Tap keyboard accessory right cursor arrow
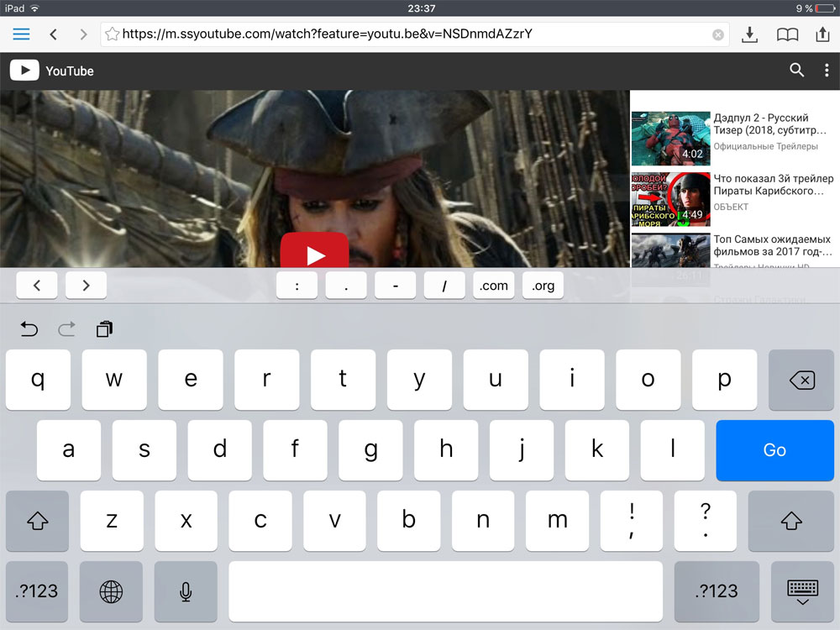Viewport: 840px width, 630px height. [86, 286]
